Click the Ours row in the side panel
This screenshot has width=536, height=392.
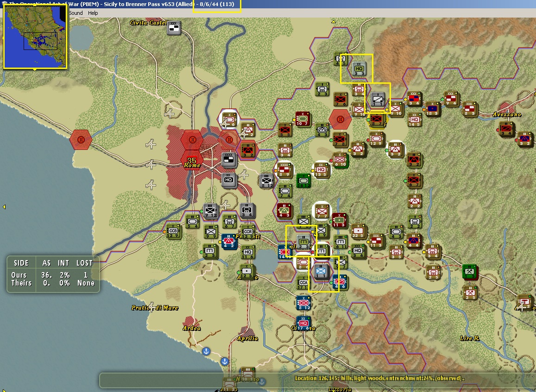pos(53,275)
